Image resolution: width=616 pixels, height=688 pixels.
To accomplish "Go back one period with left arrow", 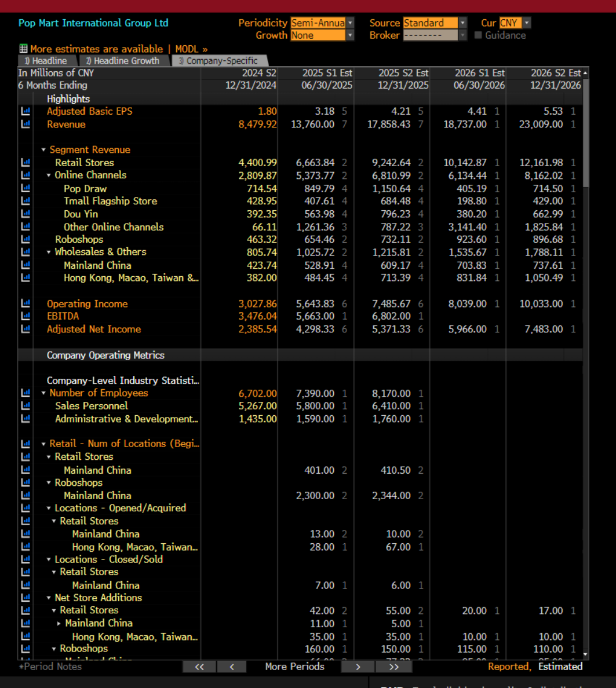I will pyautogui.click(x=232, y=667).
